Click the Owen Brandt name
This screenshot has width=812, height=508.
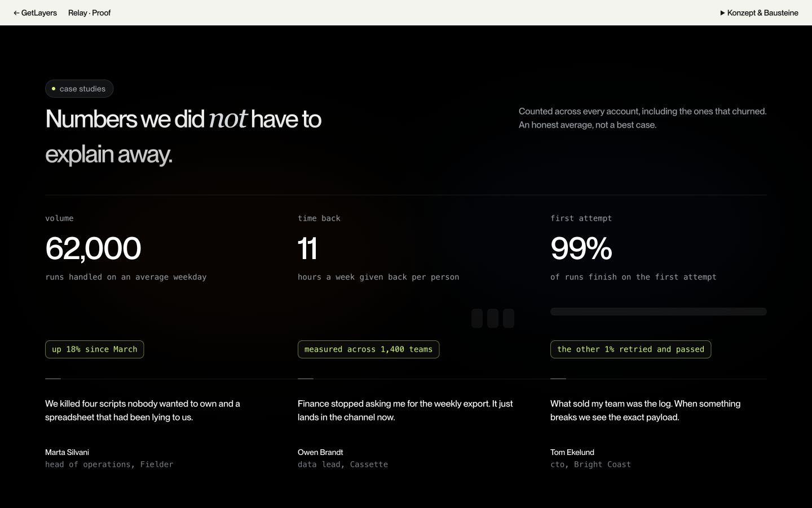point(320,452)
